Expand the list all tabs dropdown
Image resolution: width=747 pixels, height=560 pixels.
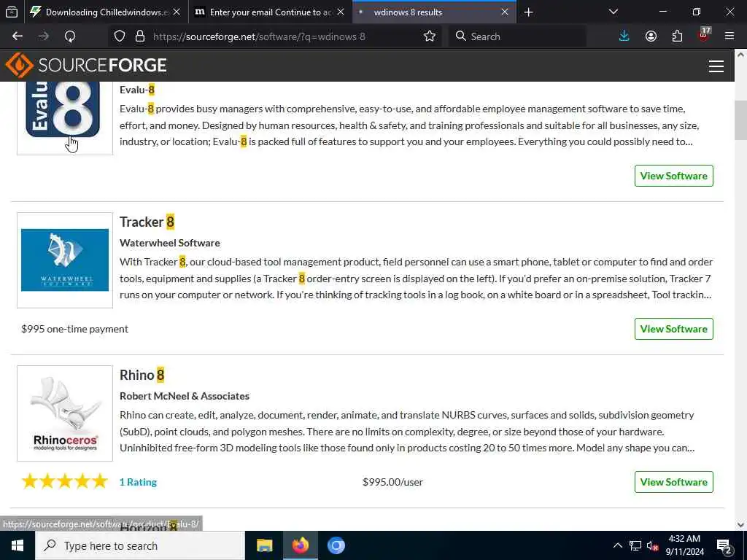[x=614, y=12]
